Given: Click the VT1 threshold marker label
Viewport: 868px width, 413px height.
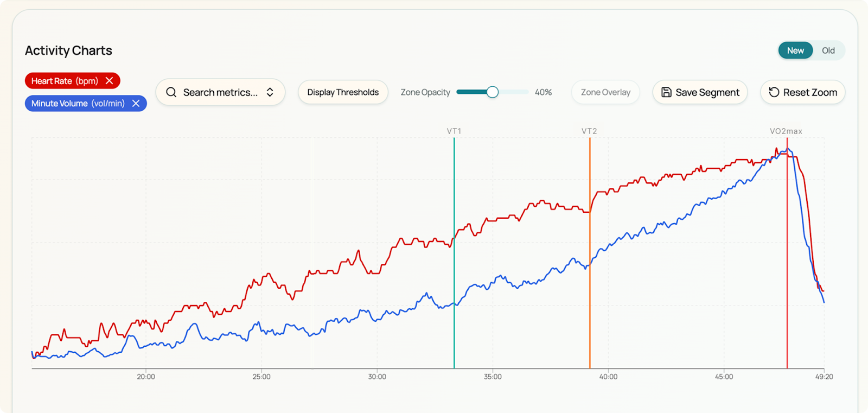Looking at the screenshot, I should click(454, 131).
